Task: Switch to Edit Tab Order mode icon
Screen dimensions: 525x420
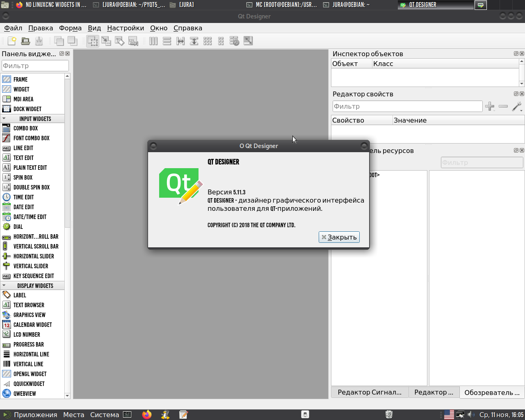Action: (x=133, y=41)
